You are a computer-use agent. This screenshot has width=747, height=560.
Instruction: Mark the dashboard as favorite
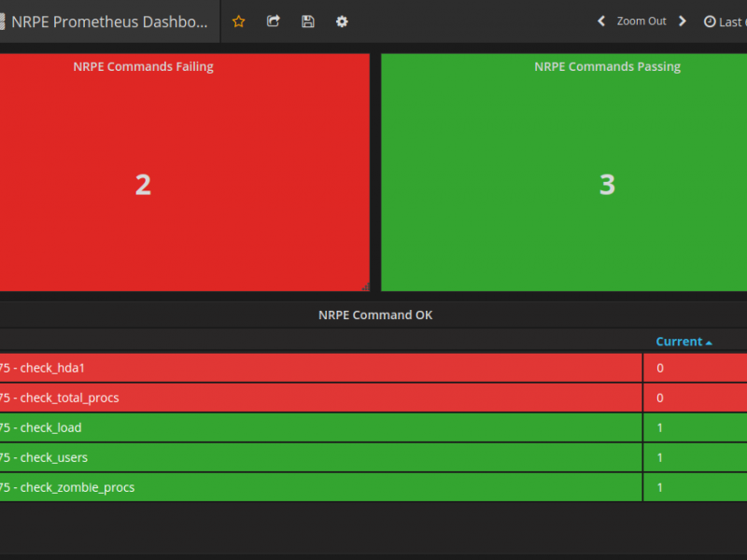tap(238, 21)
